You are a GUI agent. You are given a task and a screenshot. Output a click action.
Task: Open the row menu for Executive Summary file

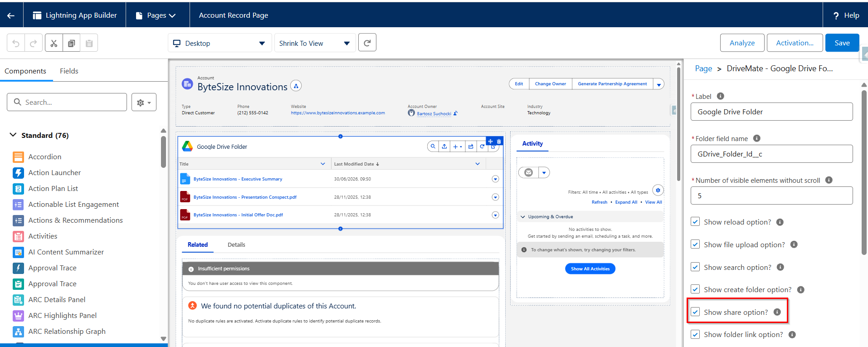click(495, 179)
